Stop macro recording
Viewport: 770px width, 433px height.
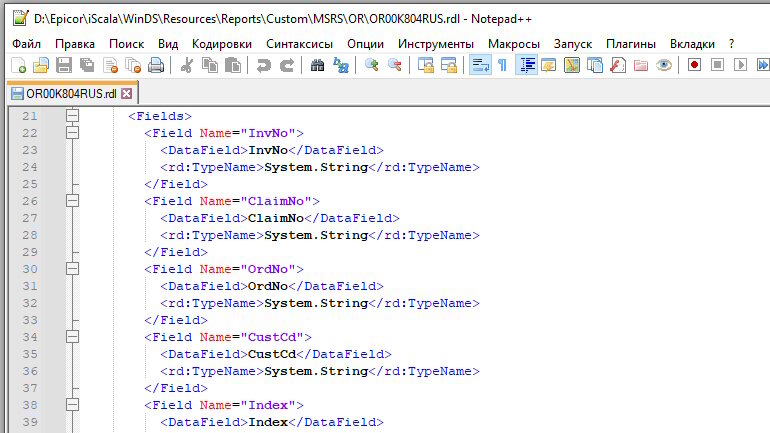pos(717,65)
